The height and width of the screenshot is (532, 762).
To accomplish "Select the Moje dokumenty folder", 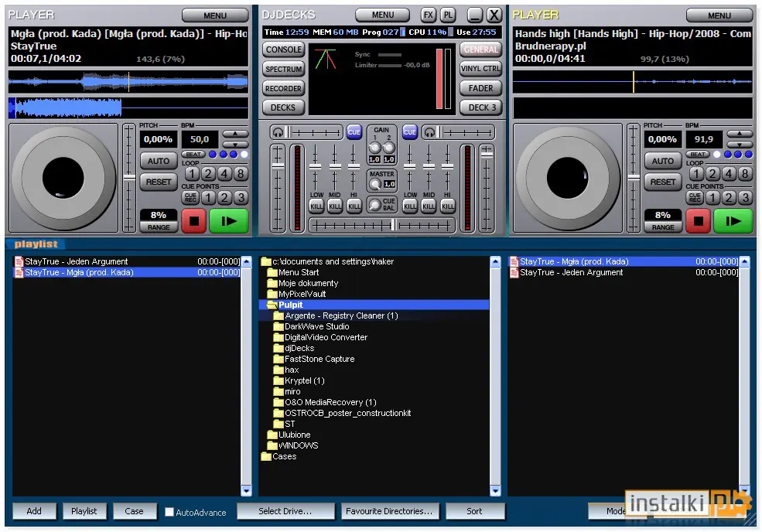I will click(308, 283).
